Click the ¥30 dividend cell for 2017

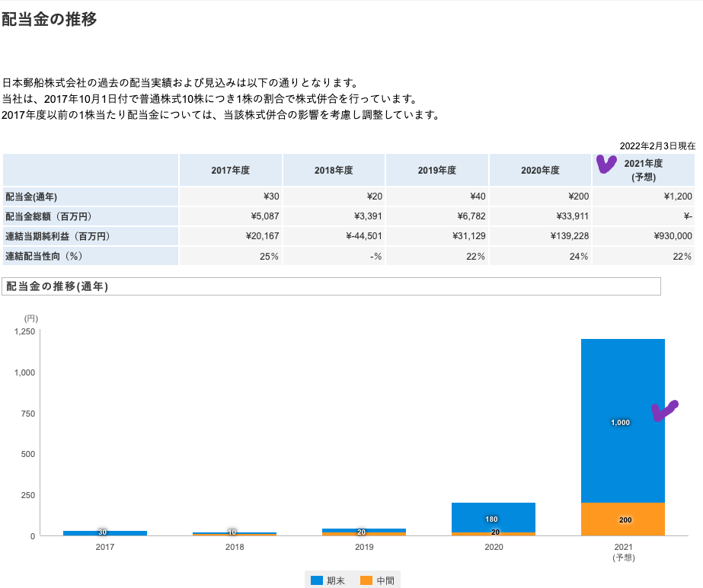(x=231, y=197)
